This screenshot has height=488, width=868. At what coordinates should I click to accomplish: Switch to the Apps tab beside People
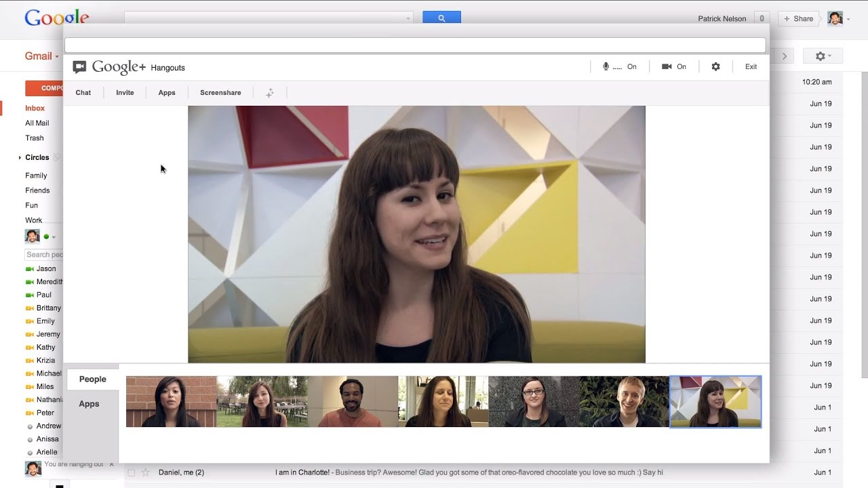89,404
